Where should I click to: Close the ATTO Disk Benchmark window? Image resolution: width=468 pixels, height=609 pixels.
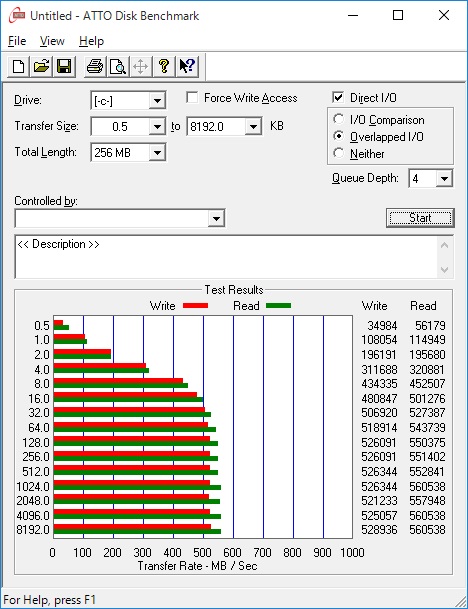click(444, 16)
